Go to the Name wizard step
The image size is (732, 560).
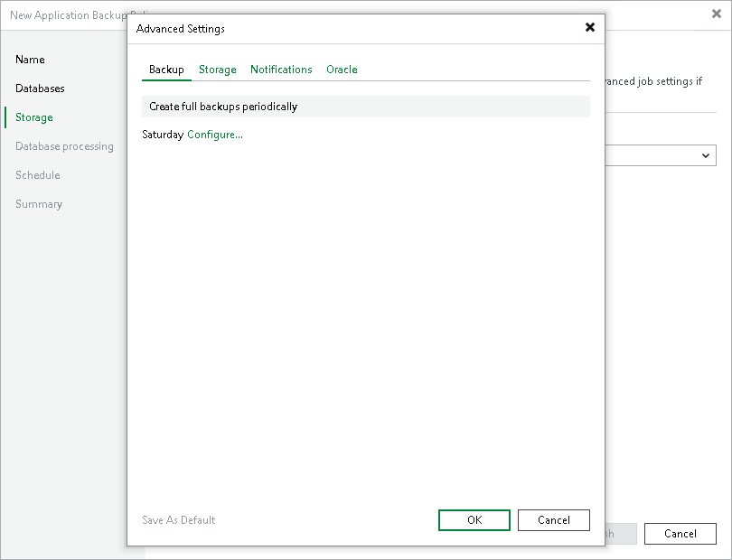[x=29, y=59]
